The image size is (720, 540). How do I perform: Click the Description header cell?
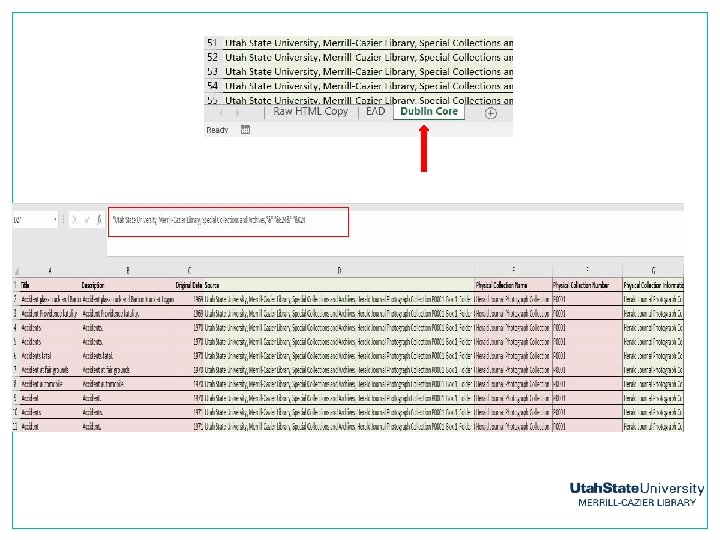(128, 285)
